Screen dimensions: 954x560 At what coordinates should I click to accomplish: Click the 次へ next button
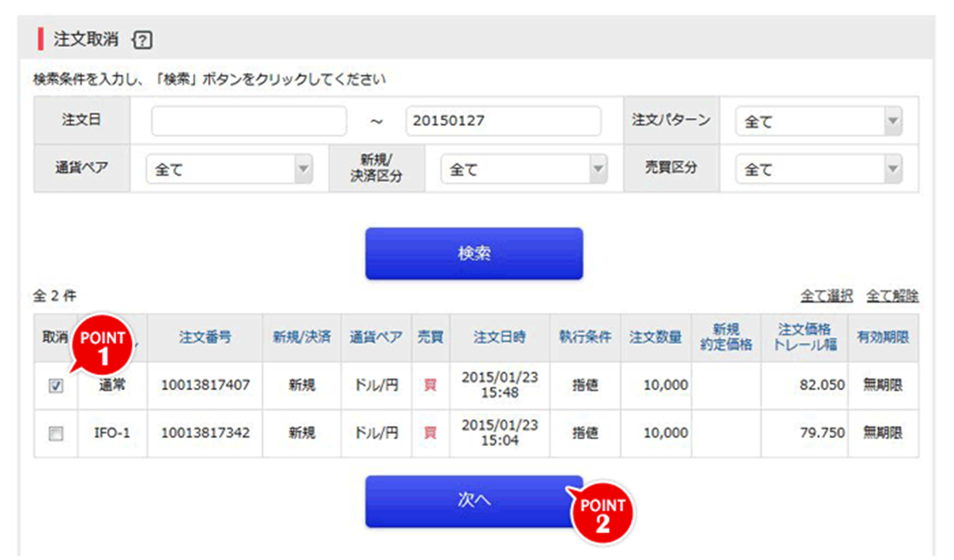click(474, 499)
